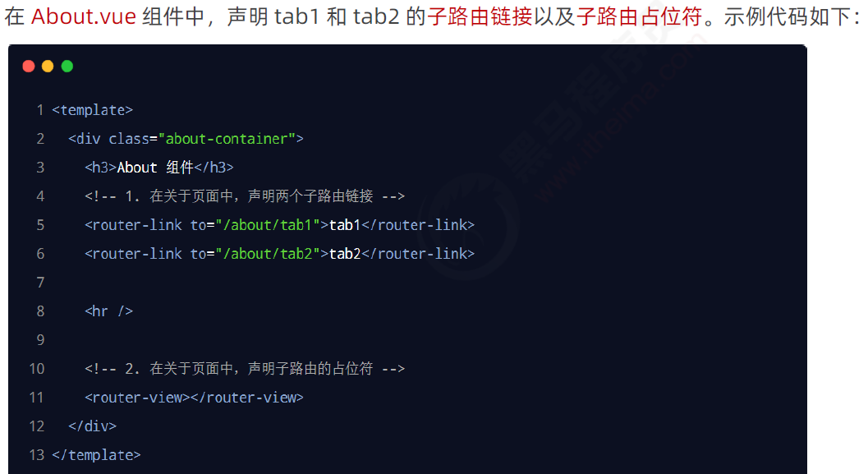Viewport: 868px width, 474px height.
Task: Click the yellow minimize dot
Action: (48, 67)
